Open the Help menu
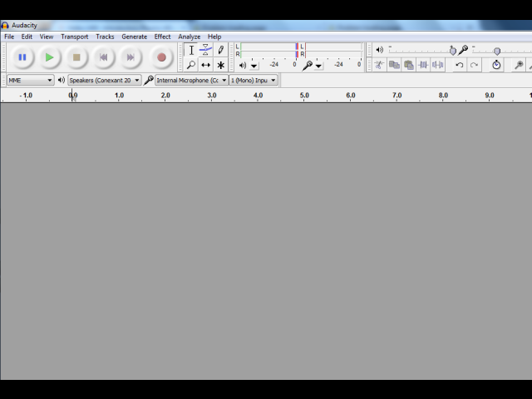The image size is (532, 399). pyautogui.click(x=214, y=37)
